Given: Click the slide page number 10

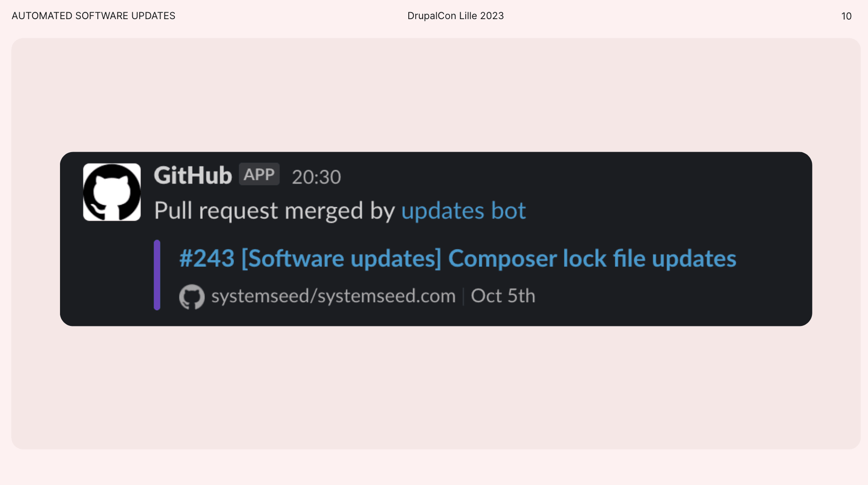Looking at the screenshot, I should (846, 17).
